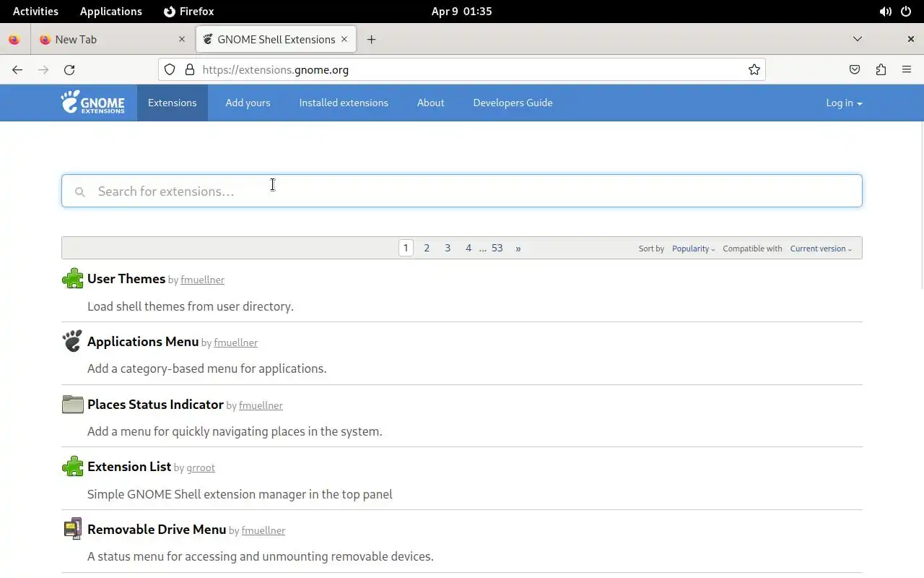Open the Activities overview

tap(35, 12)
